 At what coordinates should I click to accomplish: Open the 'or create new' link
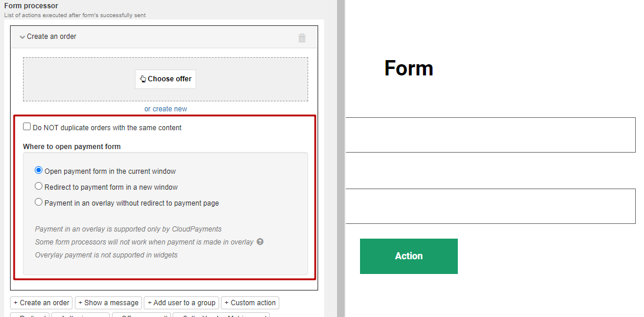click(166, 109)
